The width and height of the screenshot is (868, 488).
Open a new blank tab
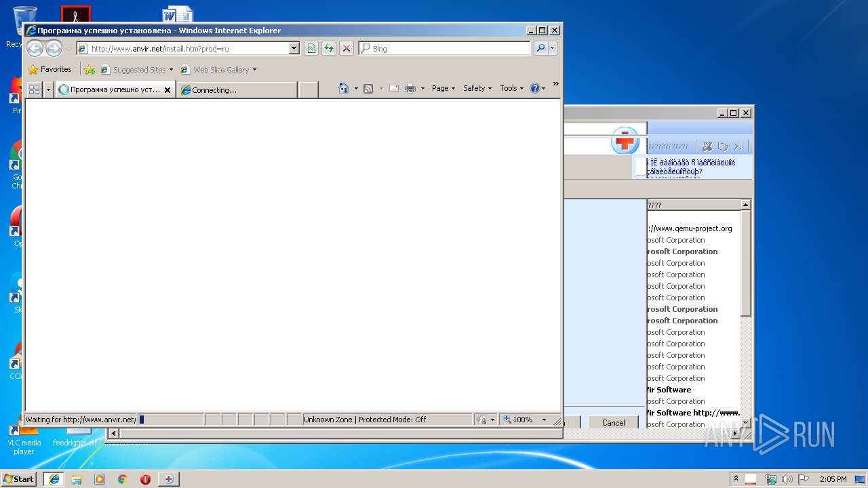pos(309,89)
